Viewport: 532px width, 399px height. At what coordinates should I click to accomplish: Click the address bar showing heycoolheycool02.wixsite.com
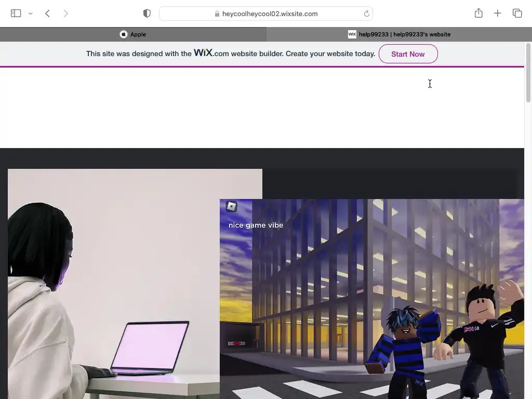coord(266,14)
